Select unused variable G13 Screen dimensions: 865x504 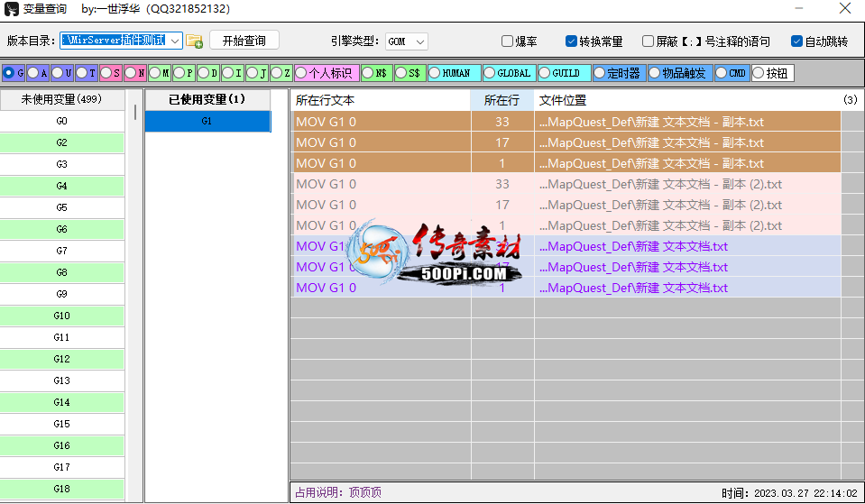pyautogui.click(x=61, y=380)
